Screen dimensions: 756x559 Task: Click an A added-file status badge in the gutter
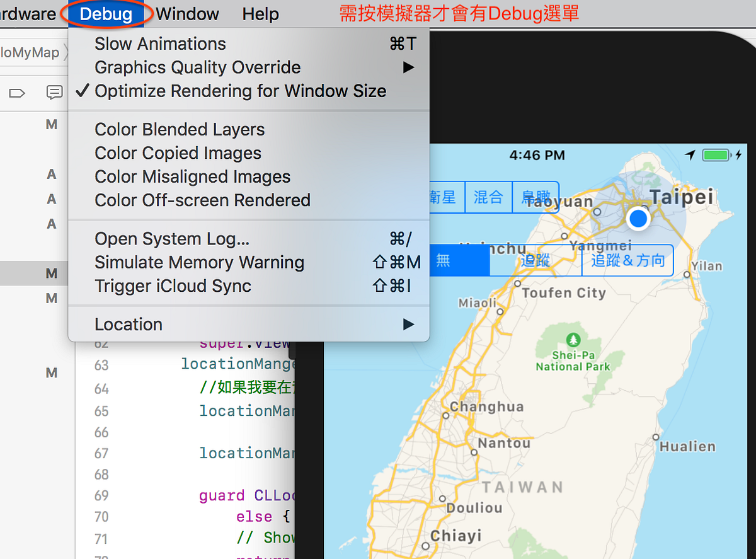coord(52,174)
